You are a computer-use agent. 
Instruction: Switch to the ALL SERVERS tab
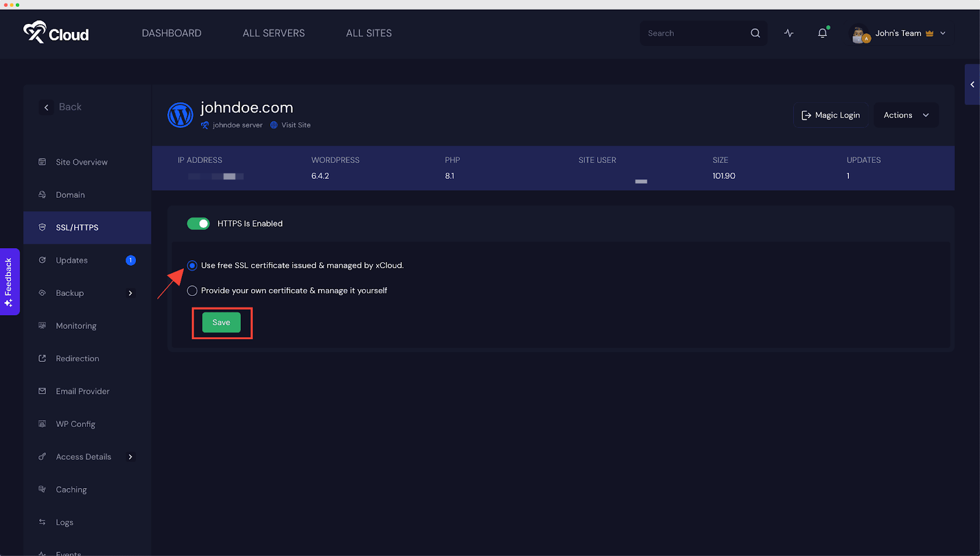pos(273,33)
